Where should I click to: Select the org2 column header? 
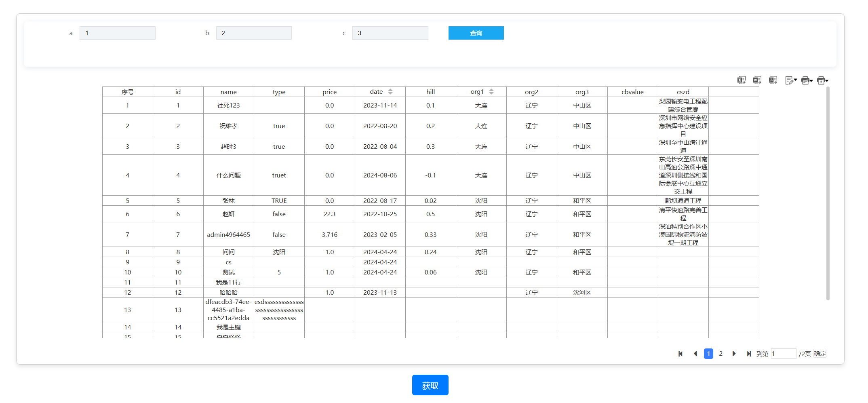[x=532, y=92]
